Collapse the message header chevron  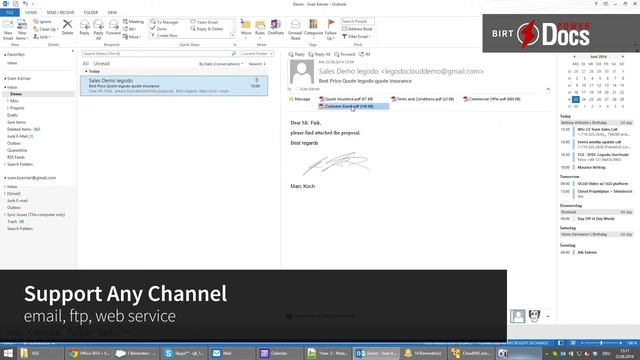coord(548,89)
